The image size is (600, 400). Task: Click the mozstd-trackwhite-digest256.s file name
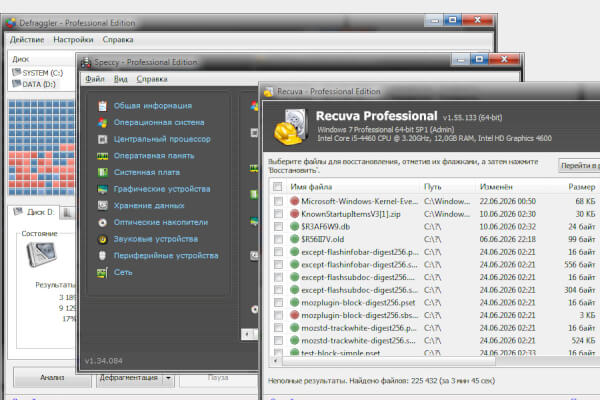[x=359, y=340]
